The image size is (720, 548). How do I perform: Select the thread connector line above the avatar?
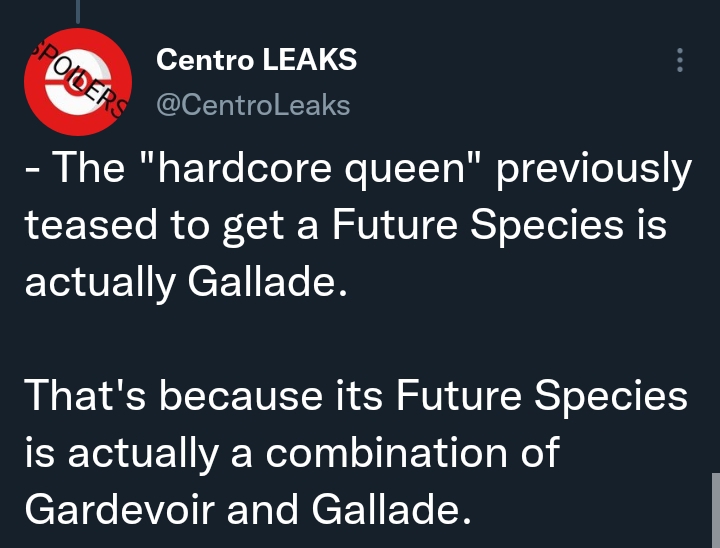78,11
